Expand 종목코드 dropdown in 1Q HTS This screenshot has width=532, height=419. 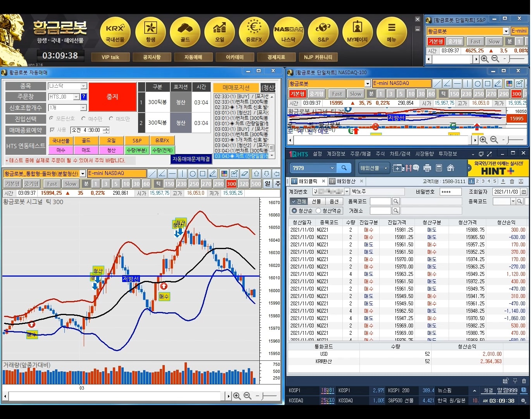[513, 201]
